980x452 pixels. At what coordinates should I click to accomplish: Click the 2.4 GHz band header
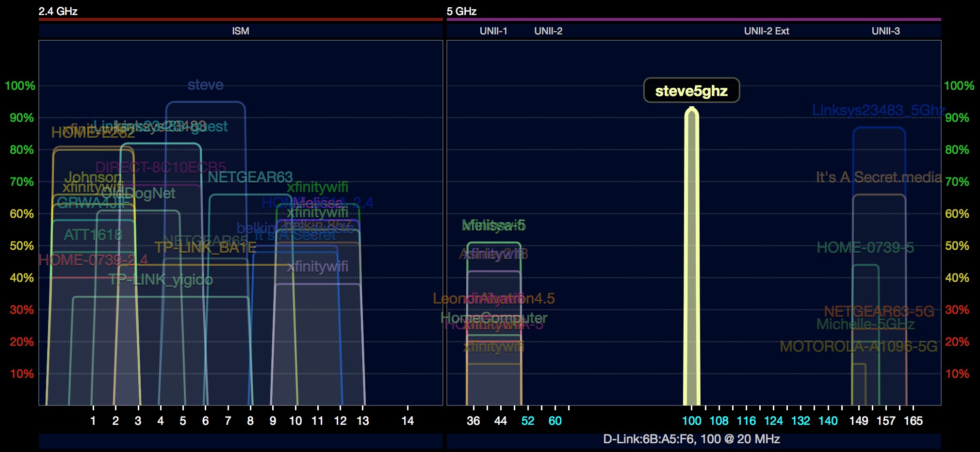coord(58,11)
